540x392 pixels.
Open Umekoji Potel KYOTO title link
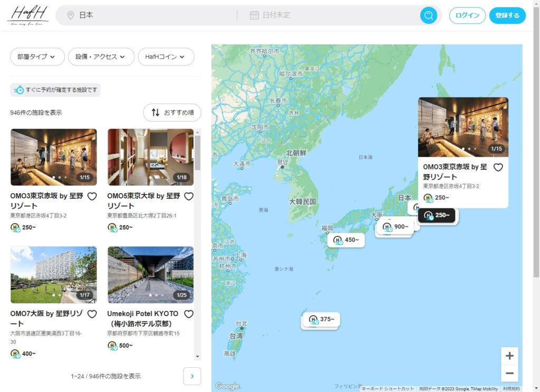tap(142, 319)
